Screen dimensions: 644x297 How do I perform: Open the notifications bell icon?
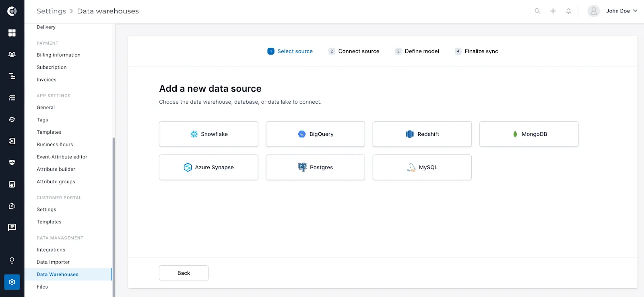(x=568, y=11)
